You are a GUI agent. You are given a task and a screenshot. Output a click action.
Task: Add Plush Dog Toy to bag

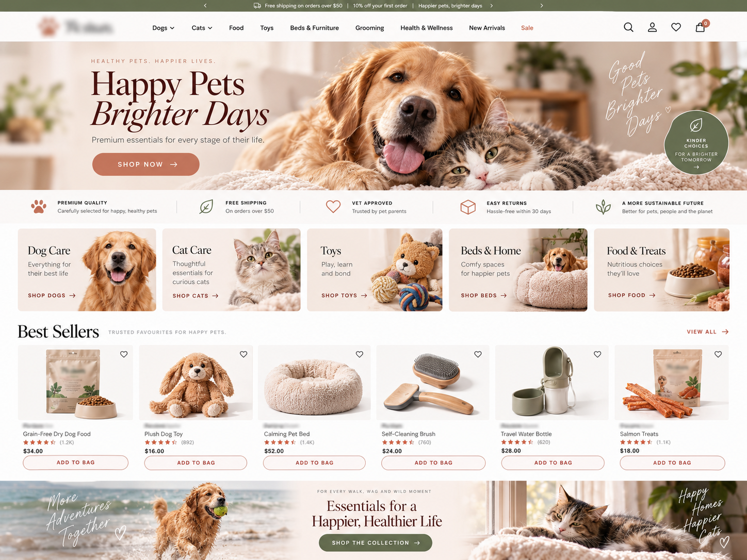coord(196,463)
